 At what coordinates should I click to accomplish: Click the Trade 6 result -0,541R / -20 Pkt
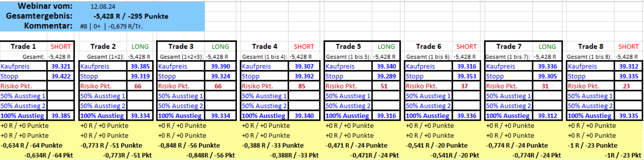pyautogui.click(x=455, y=155)
